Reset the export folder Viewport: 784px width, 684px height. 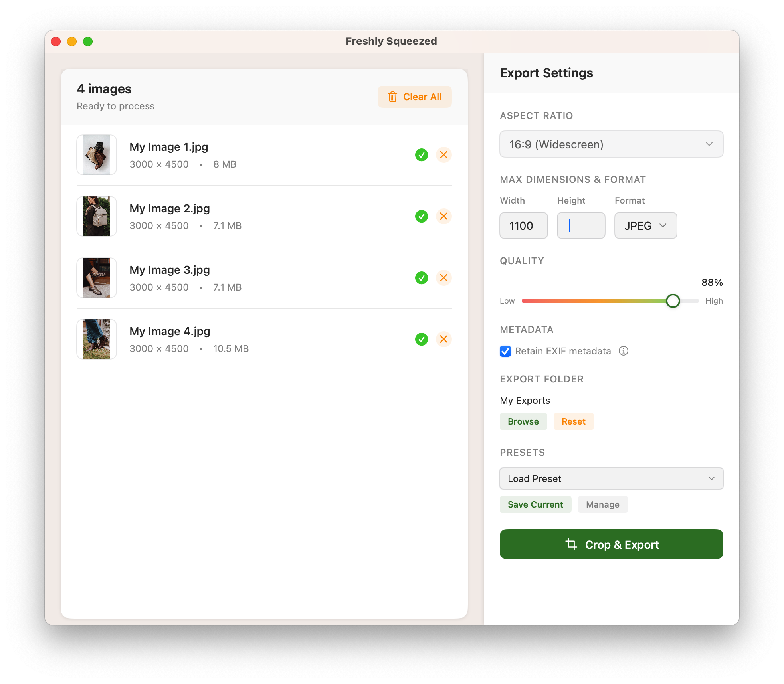pyautogui.click(x=573, y=421)
